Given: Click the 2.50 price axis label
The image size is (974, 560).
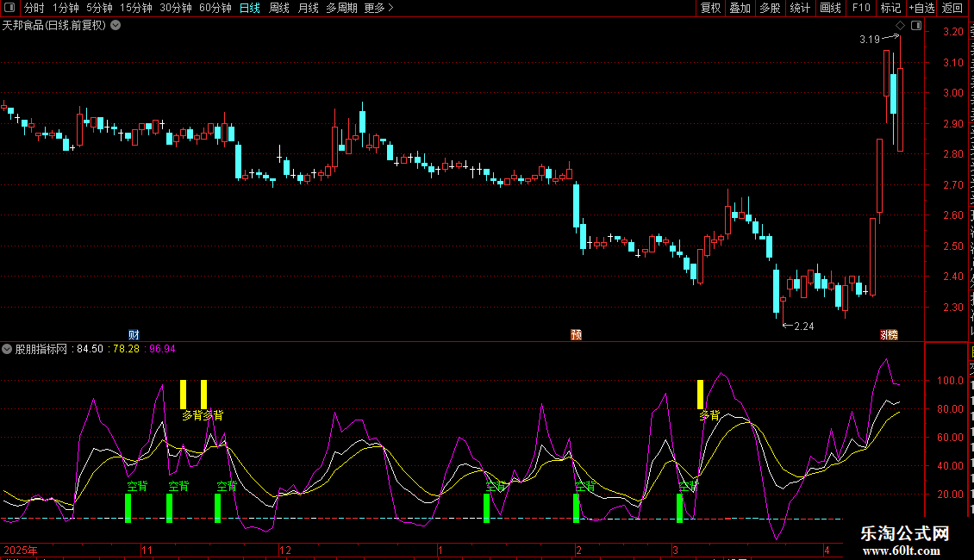Looking at the screenshot, I should coord(952,246).
